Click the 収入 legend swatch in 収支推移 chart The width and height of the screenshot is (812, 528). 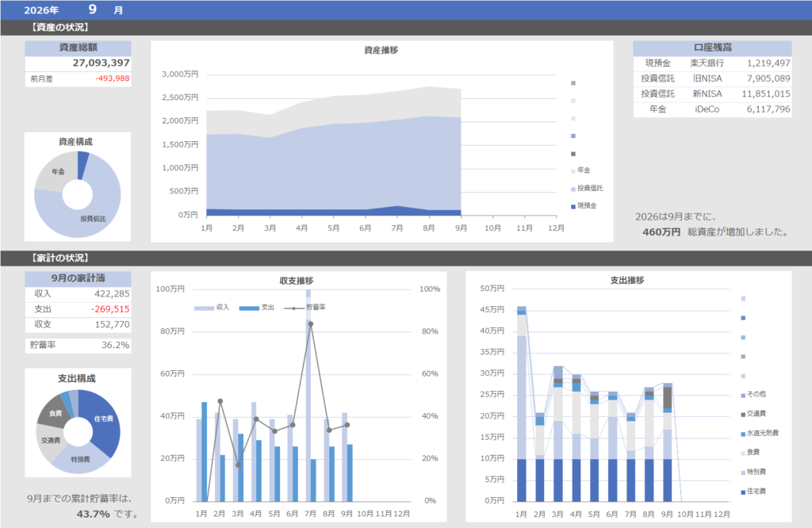(x=204, y=308)
